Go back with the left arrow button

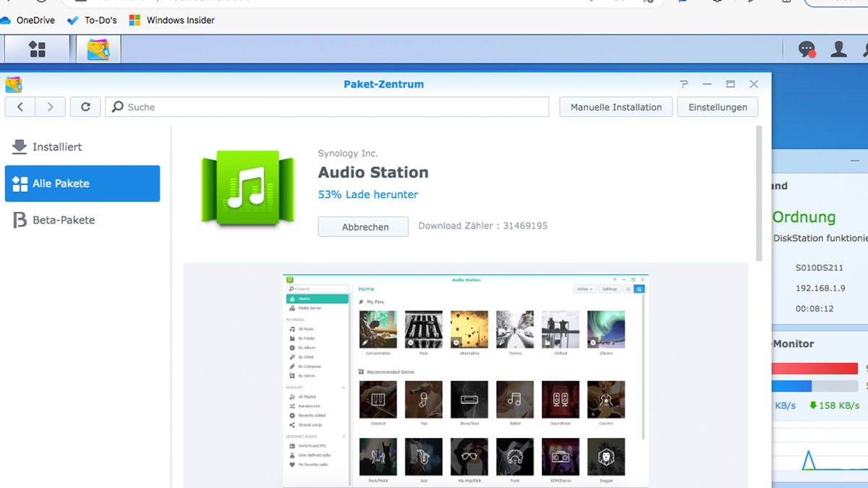coord(20,107)
